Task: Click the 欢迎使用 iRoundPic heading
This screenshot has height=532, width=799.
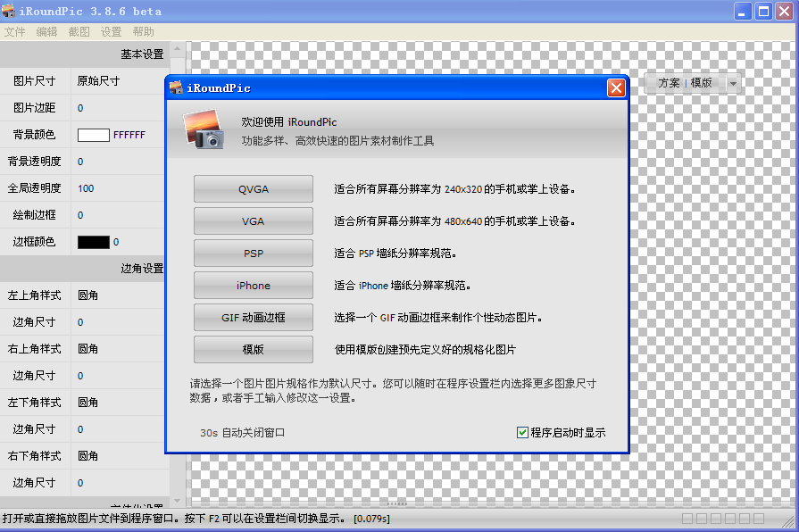Action: [289, 121]
